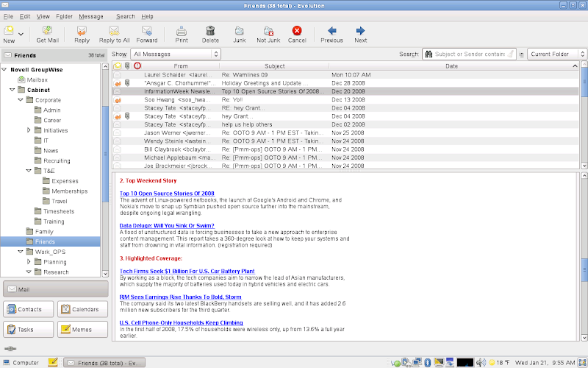The width and height of the screenshot is (588, 368).
Task: Mark message with Junk icon
Action: (240, 30)
